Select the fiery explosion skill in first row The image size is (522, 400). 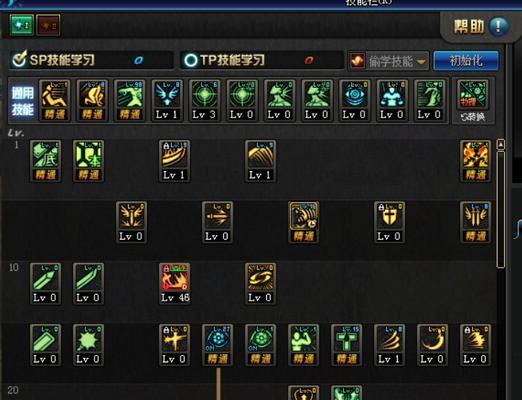[x=475, y=161]
